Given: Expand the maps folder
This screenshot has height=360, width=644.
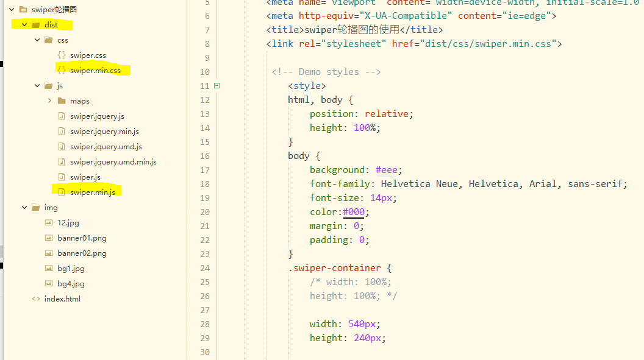Looking at the screenshot, I should (x=49, y=100).
